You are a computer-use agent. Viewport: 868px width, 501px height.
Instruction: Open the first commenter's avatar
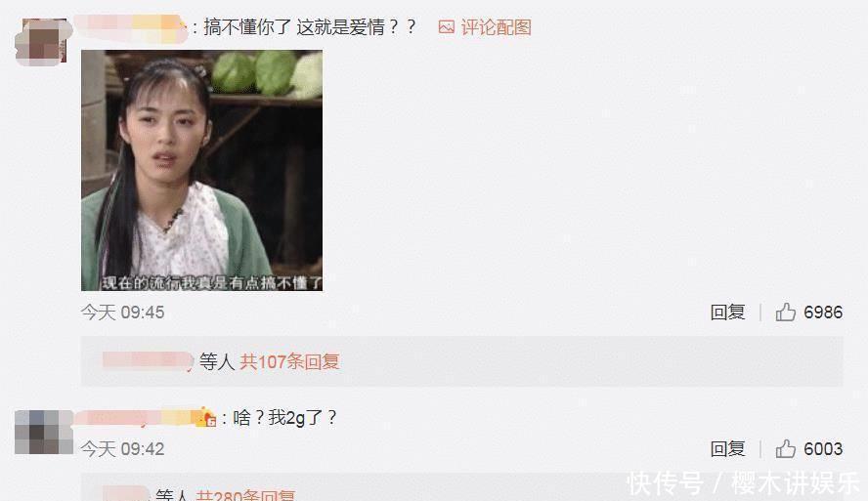coord(41,41)
